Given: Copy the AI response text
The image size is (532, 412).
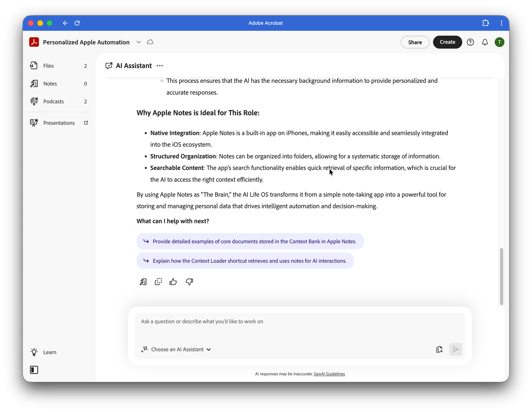Looking at the screenshot, I should point(158,282).
